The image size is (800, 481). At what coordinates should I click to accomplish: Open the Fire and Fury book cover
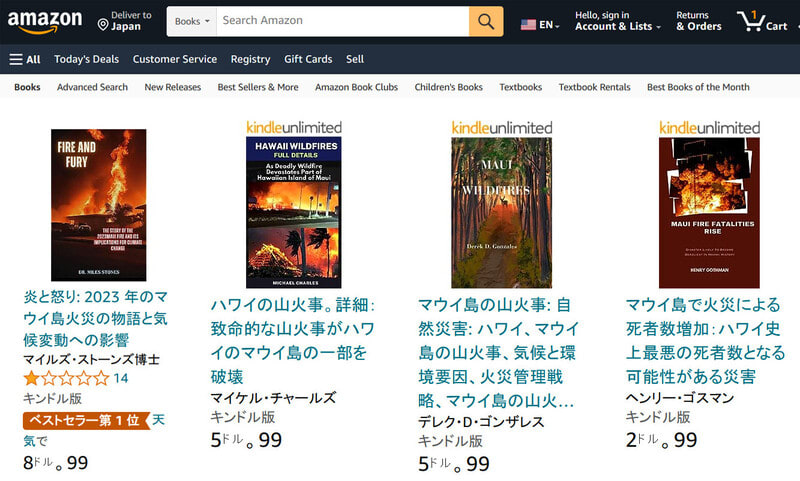[98, 205]
